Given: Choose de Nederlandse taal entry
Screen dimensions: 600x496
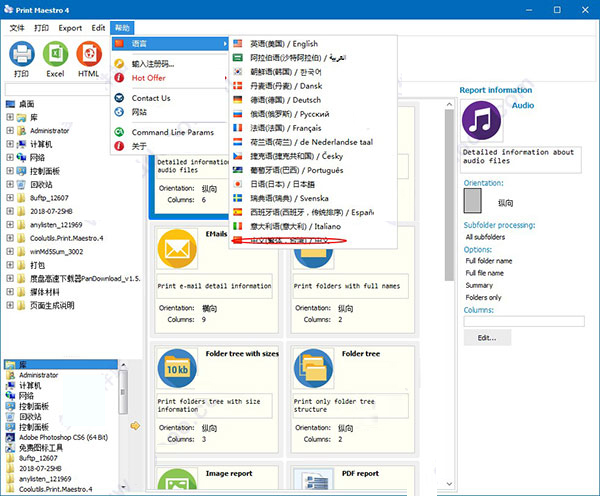Looking at the screenshot, I should point(313,142).
